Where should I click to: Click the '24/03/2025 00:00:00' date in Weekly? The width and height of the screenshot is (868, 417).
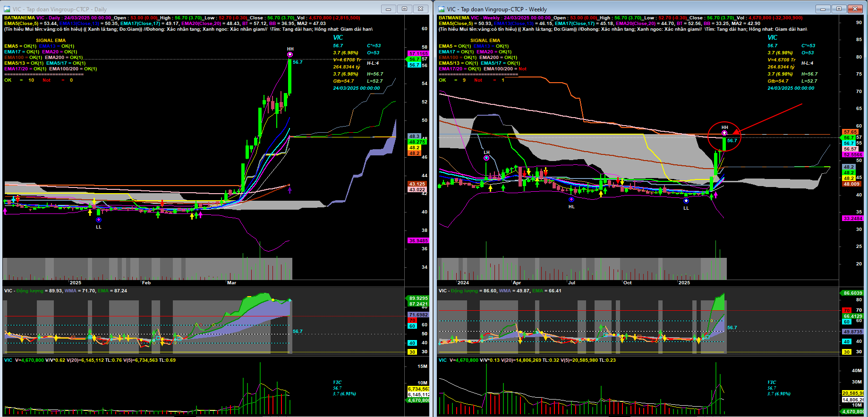(791, 88)
